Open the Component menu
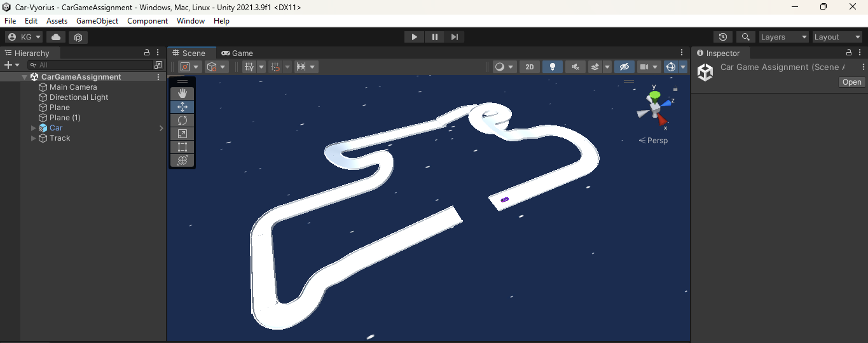The width and height of the screenshot is (868, 343). point(148,21)
